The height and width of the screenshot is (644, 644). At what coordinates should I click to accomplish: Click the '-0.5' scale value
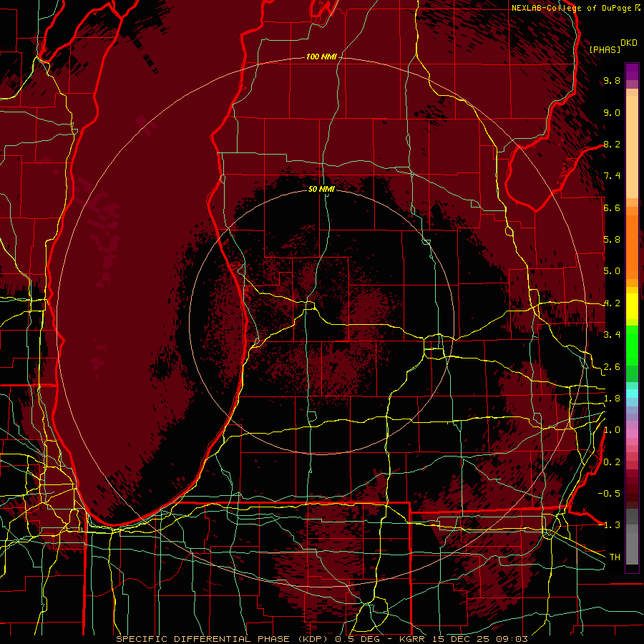(x=609, y=494)
